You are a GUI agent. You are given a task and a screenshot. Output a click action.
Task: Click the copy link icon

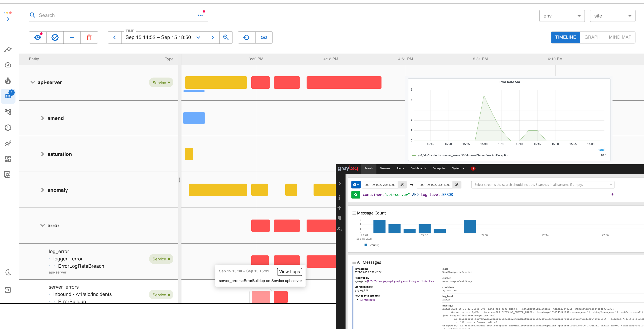tap(264, 37)
